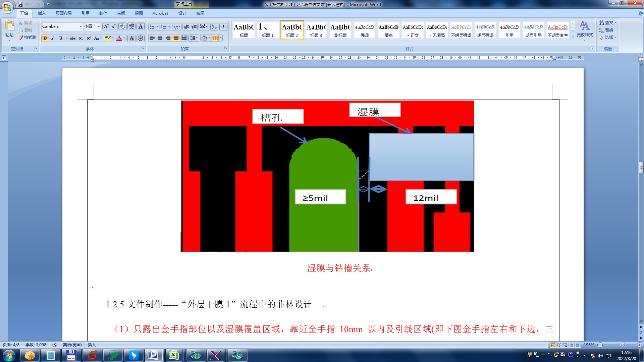Click the red font color swatch button
The image size is (644, 362).
(x=119, y=38)
